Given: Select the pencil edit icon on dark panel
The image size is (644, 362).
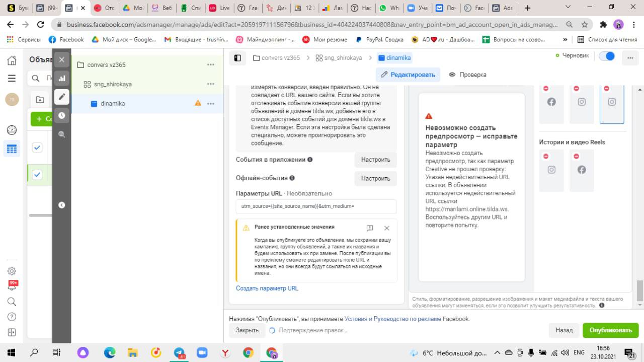Looking at the screenshot, I should [61, 97].
